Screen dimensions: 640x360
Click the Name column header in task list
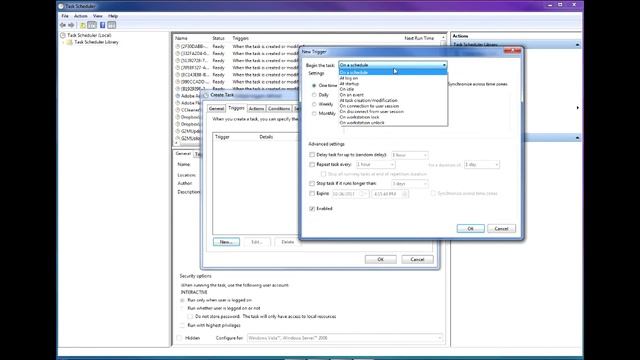(x=181, y=38)
